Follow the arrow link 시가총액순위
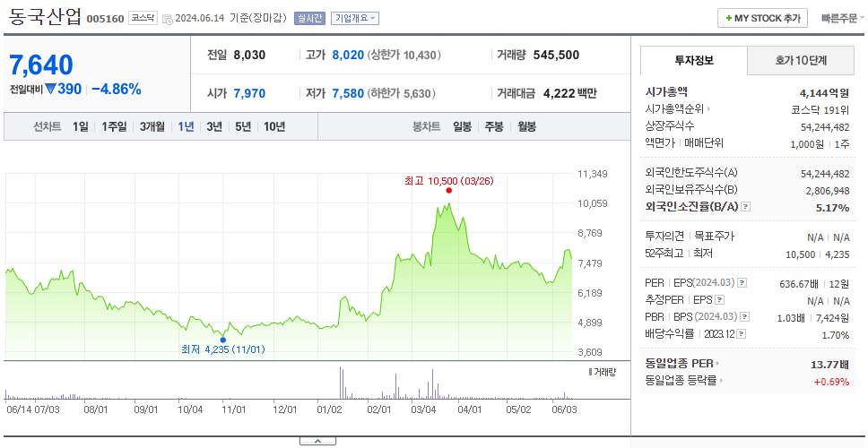Viewport: 868px width, 448px height. [678, 109]
